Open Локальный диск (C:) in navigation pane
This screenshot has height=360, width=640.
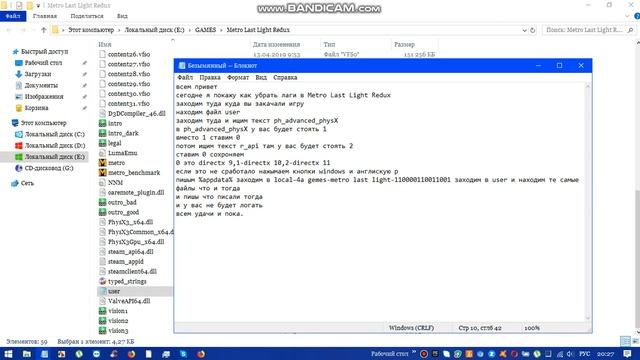click(x=54, y=134)
